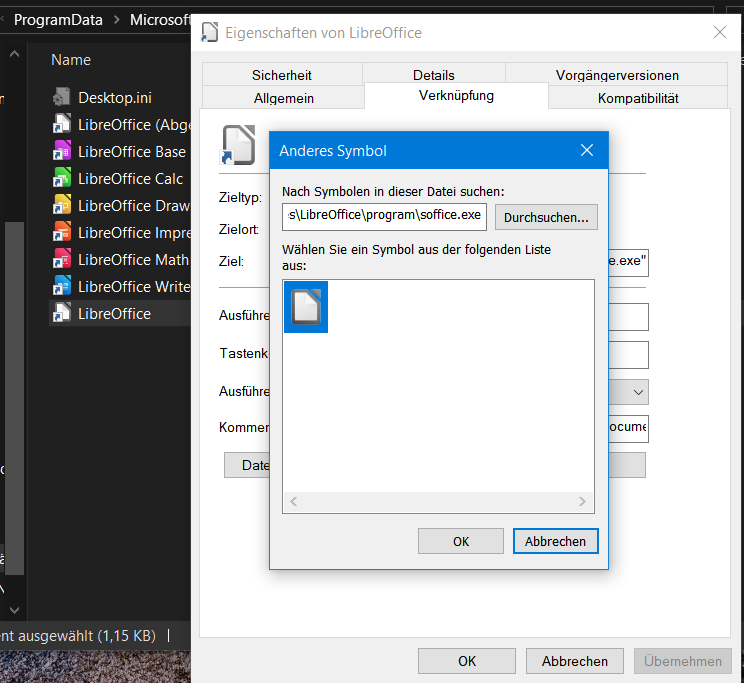This screenshot has height=683, width=744.
Task: Click the Explorer scroll up arrow
Action: pyautogui.click(x=14, y=54)
